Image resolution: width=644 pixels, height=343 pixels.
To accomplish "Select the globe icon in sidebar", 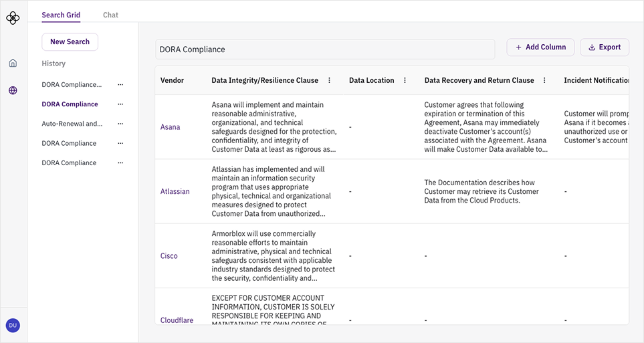I will 13,90.
